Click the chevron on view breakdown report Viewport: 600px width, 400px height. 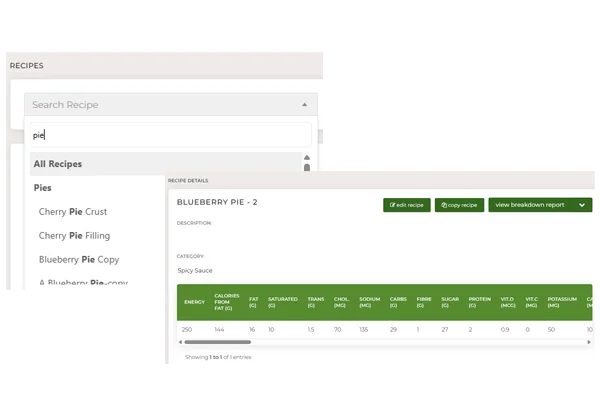[582, 205]
